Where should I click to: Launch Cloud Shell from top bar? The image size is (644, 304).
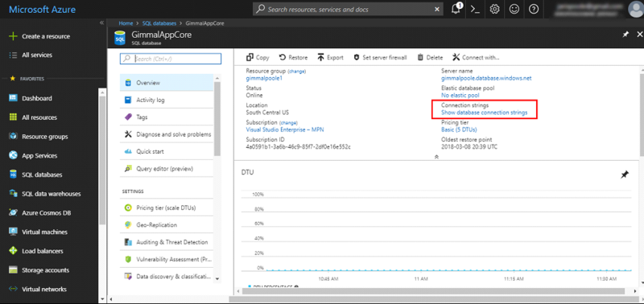pos(475,9)
